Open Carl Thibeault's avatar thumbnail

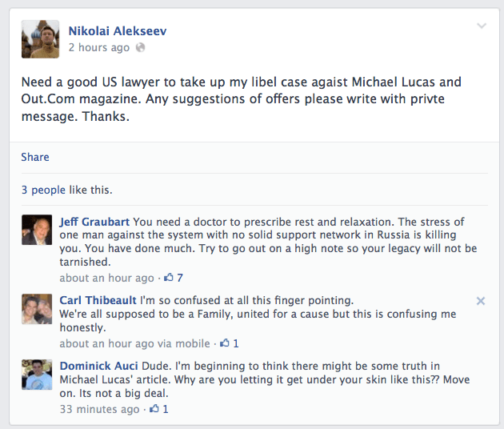tap(37, 309)
